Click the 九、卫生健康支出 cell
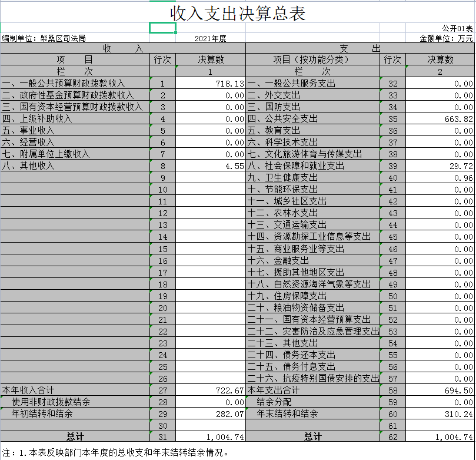Screen dimensions: 476x460 coord(283,178)
